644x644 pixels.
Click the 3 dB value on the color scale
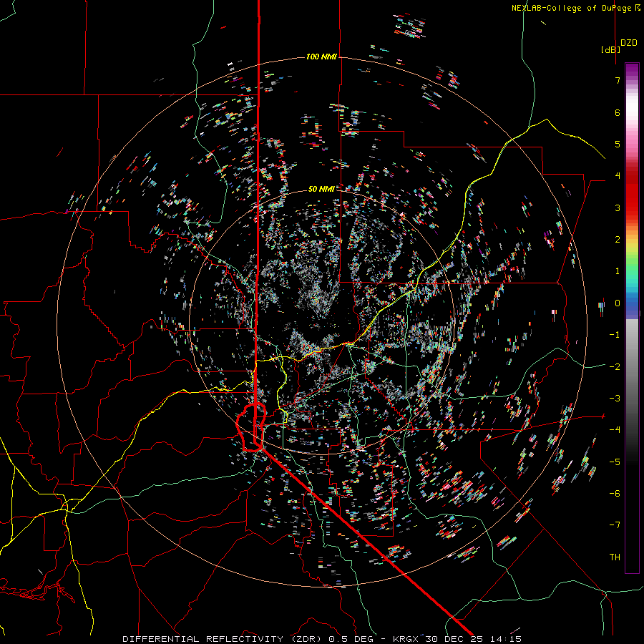click(x=618, y=208)
